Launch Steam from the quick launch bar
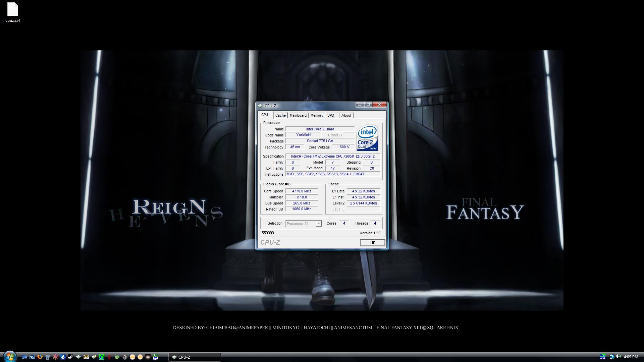The width and height of the screenshot is (644, 362). click(x=71, y=357)
